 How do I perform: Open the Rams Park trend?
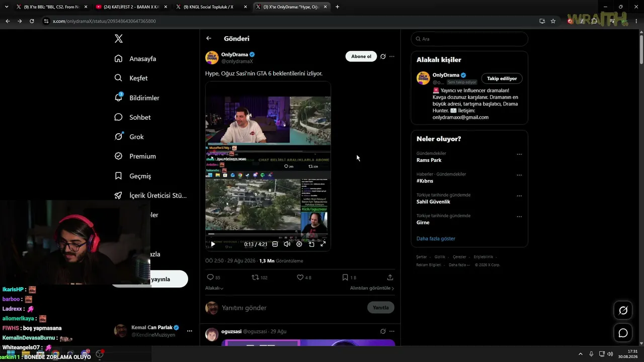[x=429, y=160]
